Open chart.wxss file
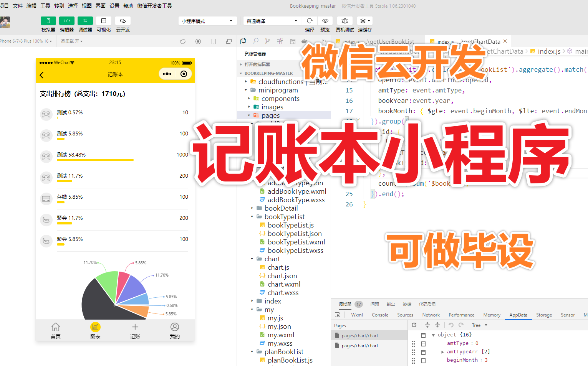This screenshot has width=588, height=366. (283, 293)
